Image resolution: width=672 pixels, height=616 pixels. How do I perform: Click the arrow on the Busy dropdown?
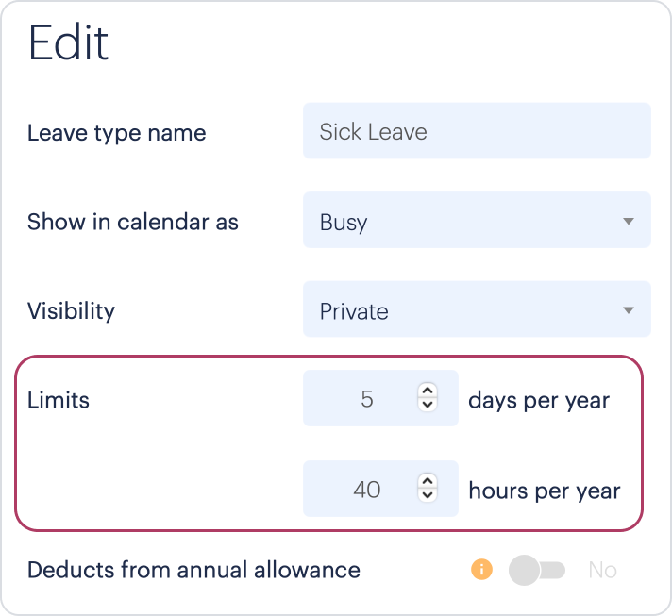[629, 221]
